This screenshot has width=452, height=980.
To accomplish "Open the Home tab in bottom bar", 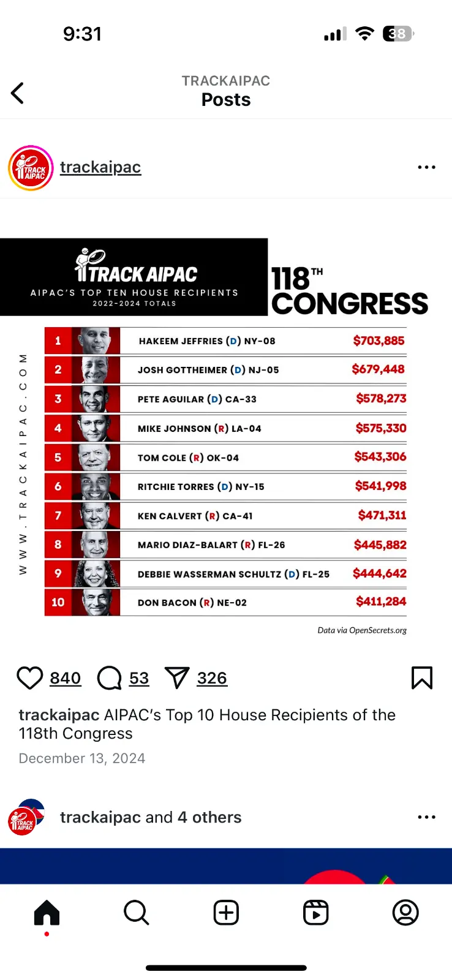I will coord(47,913).
